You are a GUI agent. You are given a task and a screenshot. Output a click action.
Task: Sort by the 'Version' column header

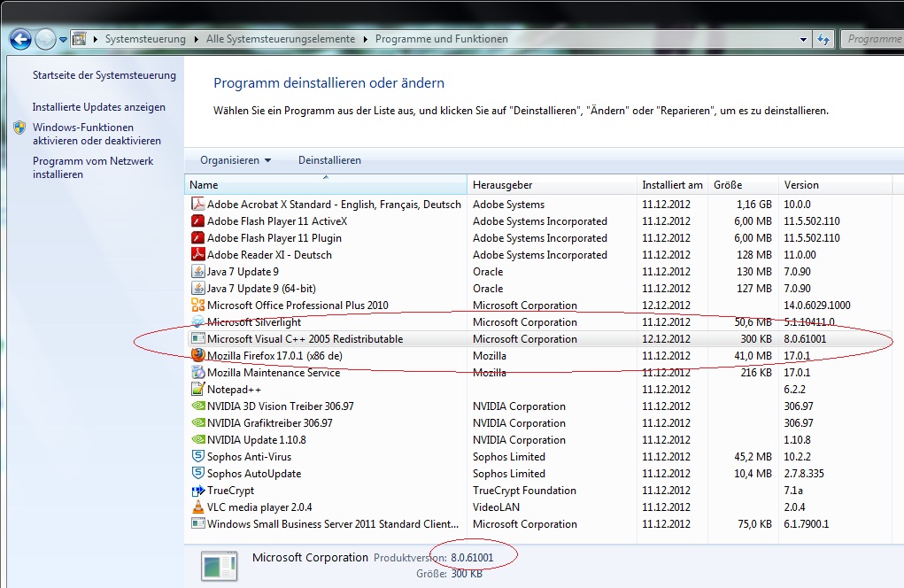[835, 185]
